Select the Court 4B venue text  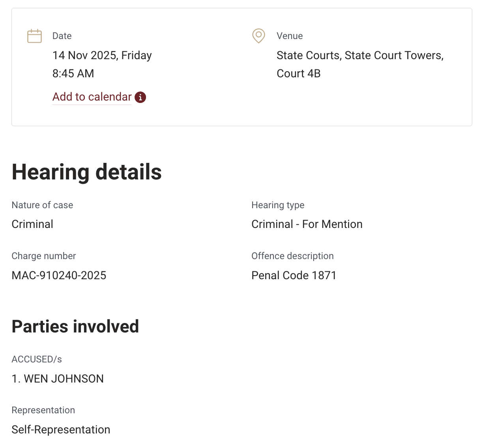point(298,73)
